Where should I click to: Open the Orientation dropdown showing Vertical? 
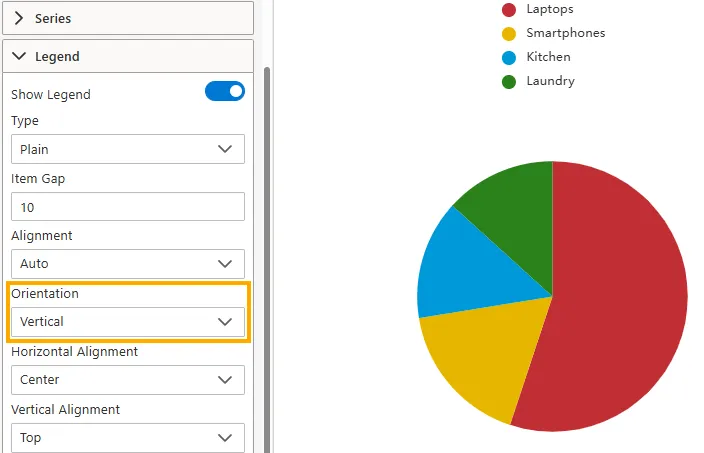(127, 322)
